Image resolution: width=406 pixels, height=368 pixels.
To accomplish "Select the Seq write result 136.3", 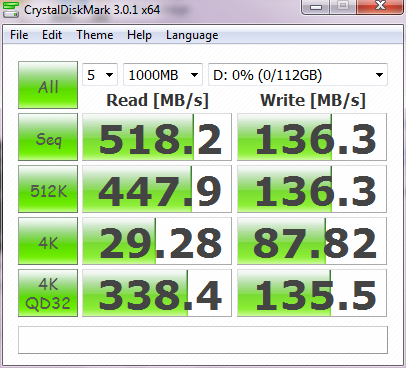I will click(x=312, y=137).
